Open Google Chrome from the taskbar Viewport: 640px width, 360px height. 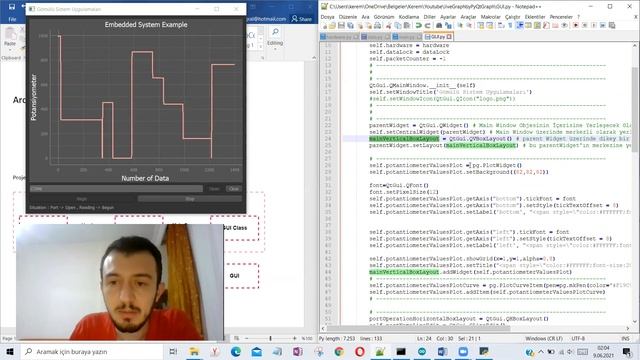pos(339,351)
